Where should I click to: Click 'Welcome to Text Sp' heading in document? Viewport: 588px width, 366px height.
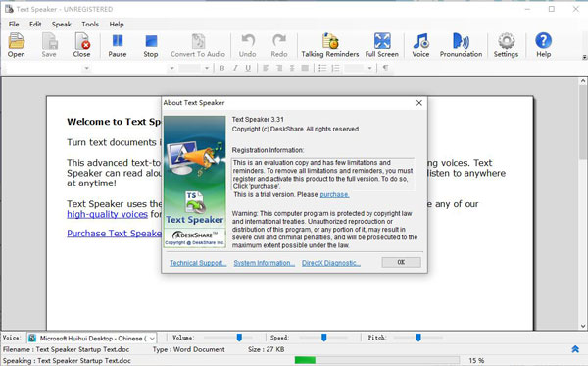114,122
